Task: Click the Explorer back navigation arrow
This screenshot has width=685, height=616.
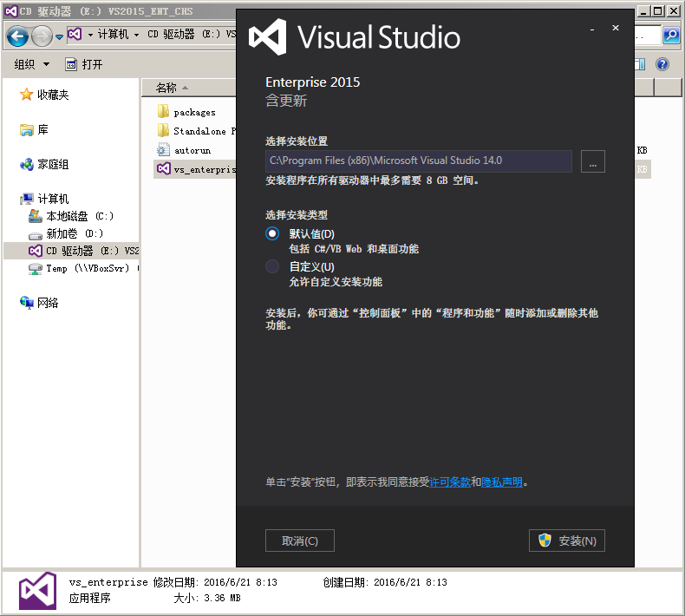Action: 17,36
